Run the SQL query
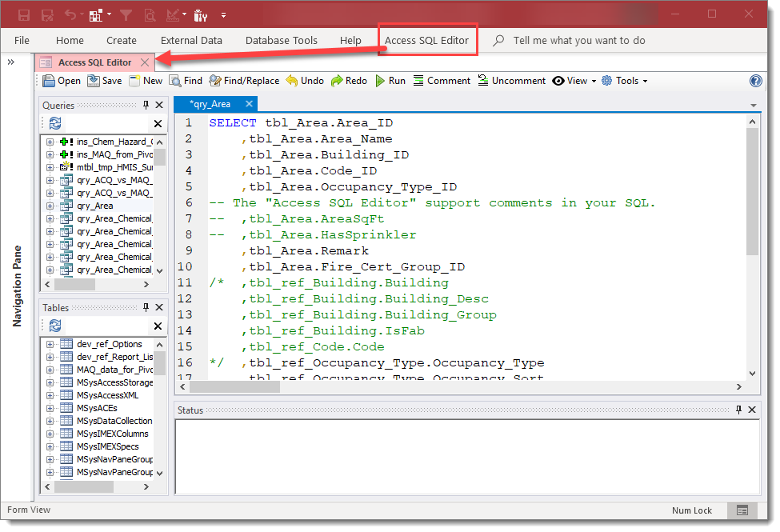 coord(390,81)
